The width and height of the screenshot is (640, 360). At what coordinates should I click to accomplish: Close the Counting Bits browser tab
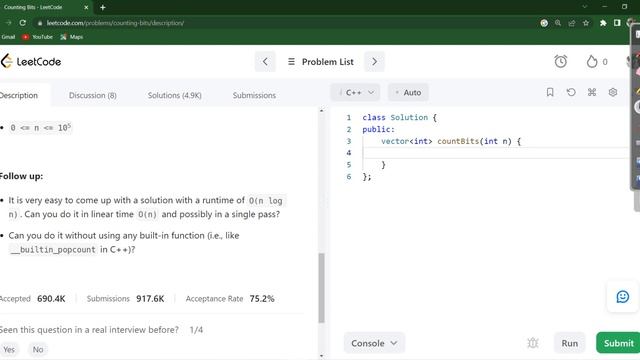(86, 7)
